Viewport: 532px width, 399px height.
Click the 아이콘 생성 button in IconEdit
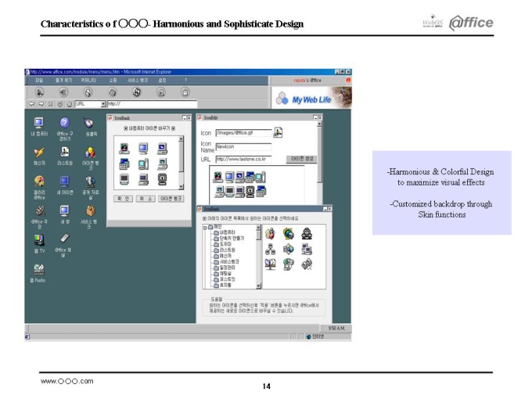302,159
